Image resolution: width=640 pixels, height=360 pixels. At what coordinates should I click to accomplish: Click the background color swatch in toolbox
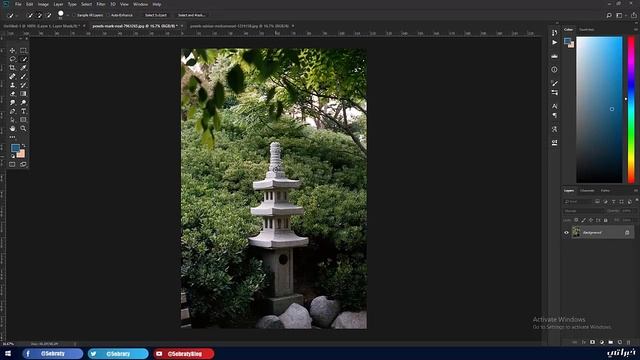(21, 154)
